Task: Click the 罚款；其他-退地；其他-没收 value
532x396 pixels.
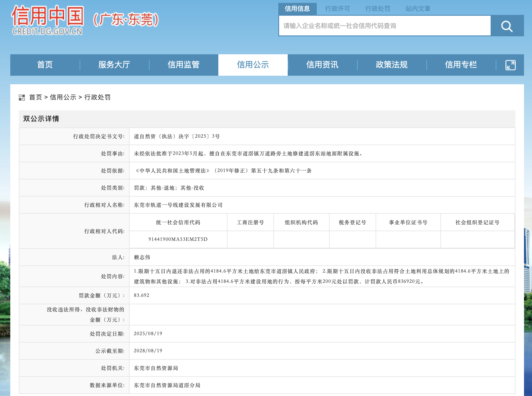Action: (x=169, y=188)
